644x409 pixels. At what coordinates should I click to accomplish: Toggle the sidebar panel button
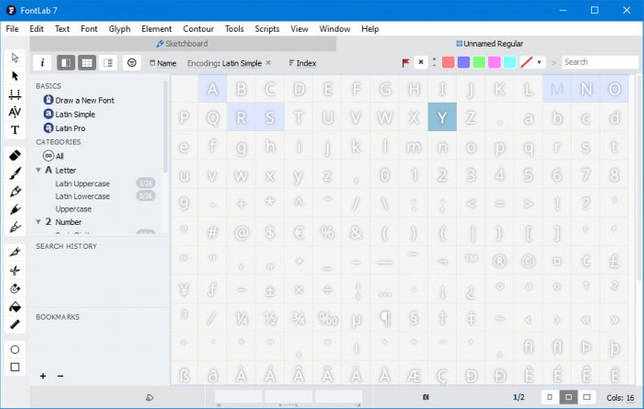[66, 63]
